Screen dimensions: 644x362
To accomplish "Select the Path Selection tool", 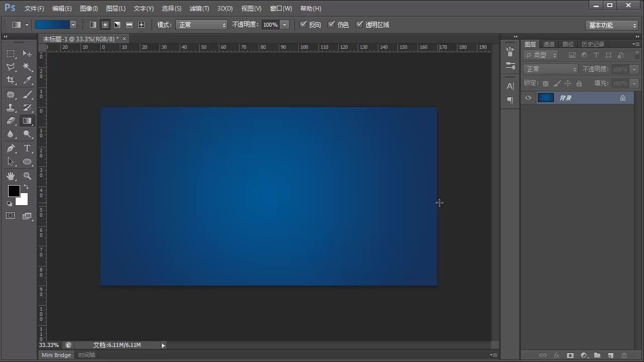I will [x=11, y=161].
